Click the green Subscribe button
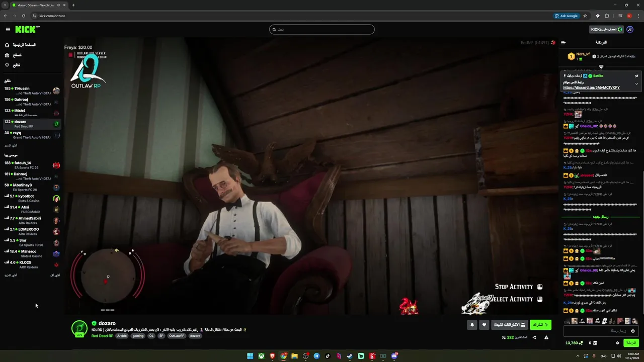 (x=541, y=325)
